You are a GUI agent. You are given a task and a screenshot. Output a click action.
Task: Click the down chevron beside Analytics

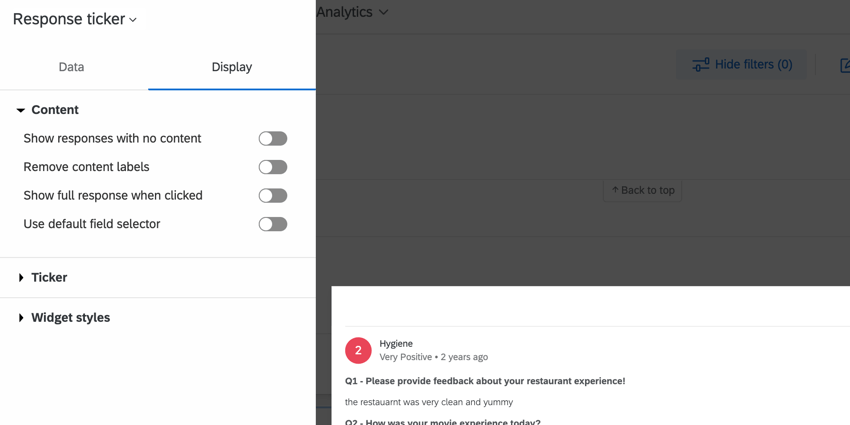pos(383,12)
